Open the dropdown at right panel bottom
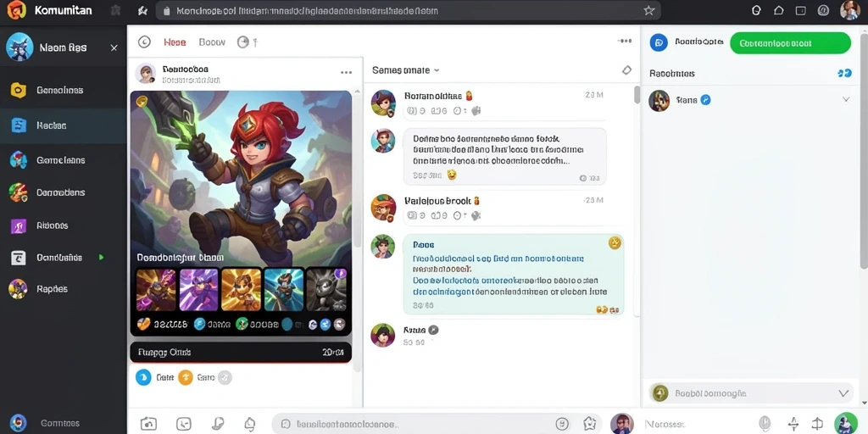Image resolution: width=868 pixels, height=434 pixels. click(x=843, y=393)
